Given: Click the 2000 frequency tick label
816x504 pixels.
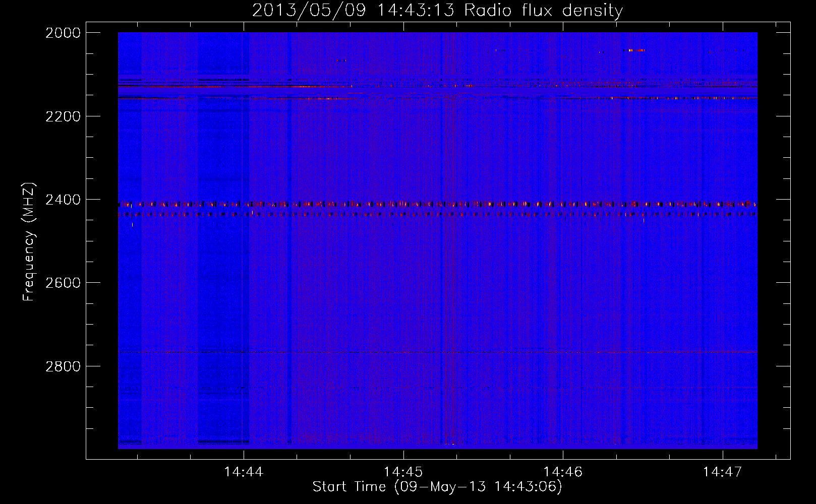Looking at the screenshot, I should 63,33.
